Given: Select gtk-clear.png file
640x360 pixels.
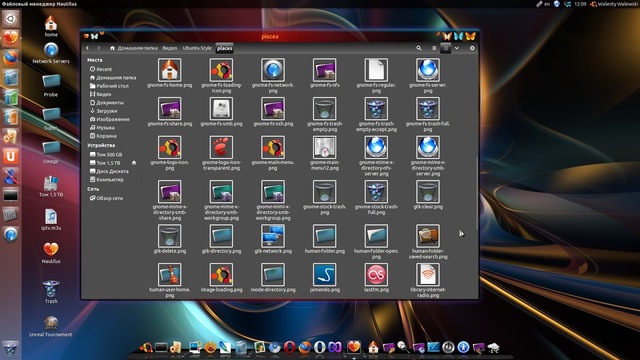Looking at the screenshot, I should pos(428,191).
